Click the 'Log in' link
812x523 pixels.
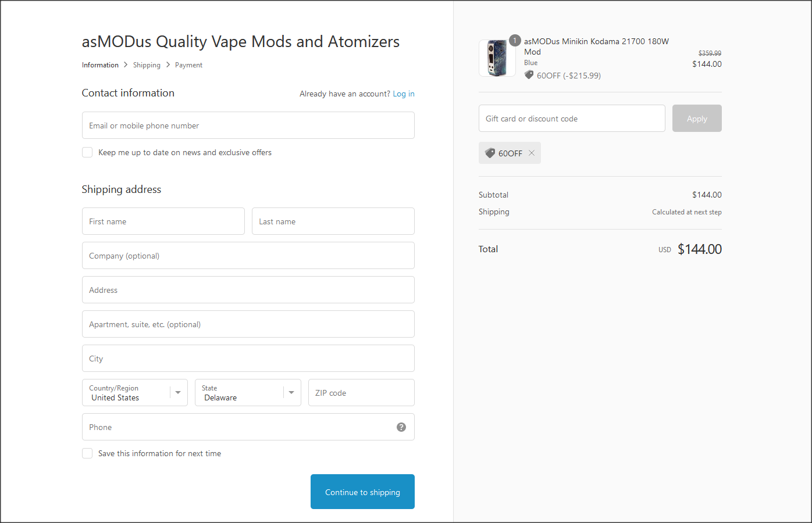pos(404,94)
